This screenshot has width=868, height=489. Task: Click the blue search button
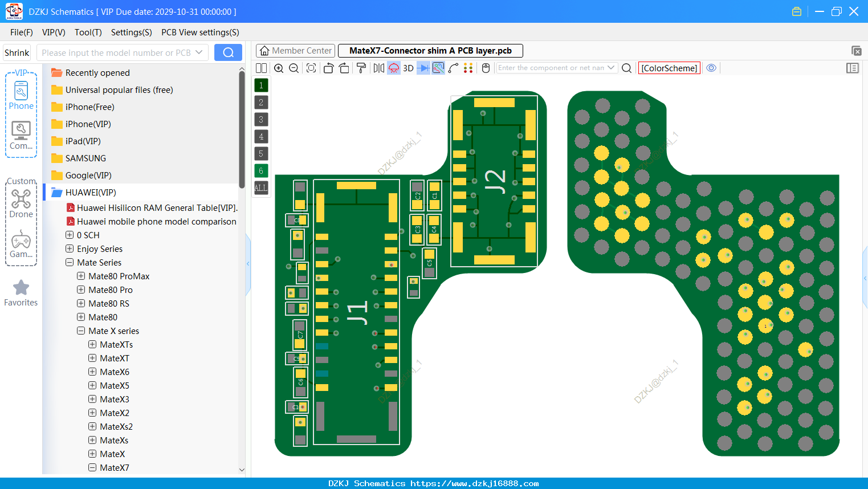point(228,52)
